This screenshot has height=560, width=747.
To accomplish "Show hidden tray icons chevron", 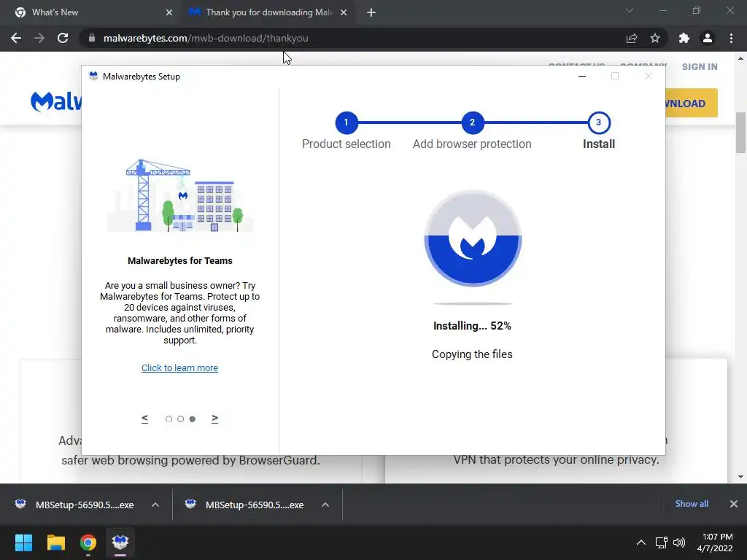I will [x=641, y=542].
